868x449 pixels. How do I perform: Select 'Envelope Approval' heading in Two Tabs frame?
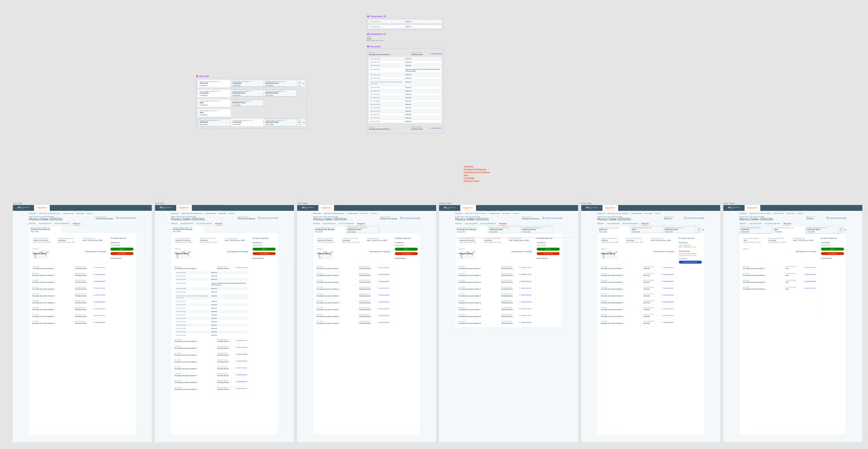(x=403, y=238)
